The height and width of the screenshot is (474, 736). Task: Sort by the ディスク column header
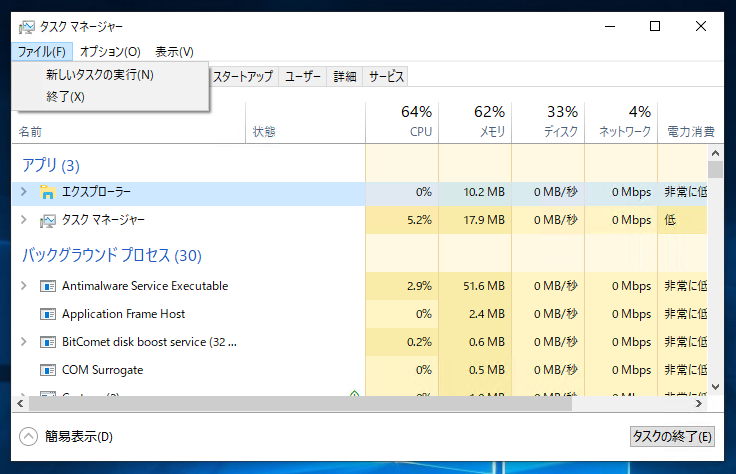pos(548,123)
